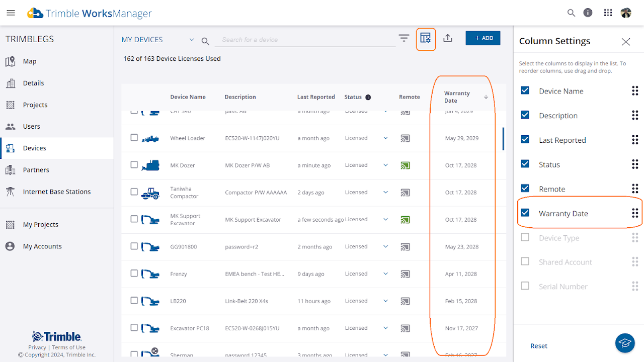Open Internet Base Stations in sidebar

(x=57, y=192)
